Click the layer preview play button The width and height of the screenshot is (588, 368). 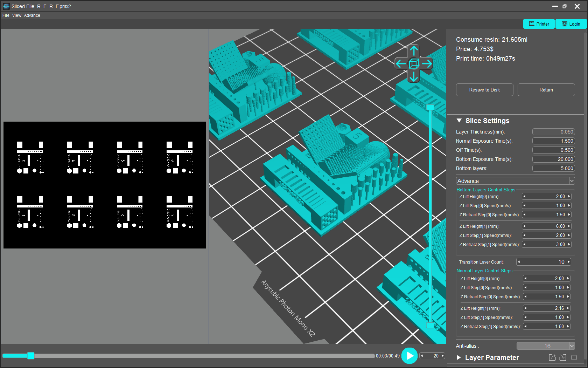coord(409,356)
